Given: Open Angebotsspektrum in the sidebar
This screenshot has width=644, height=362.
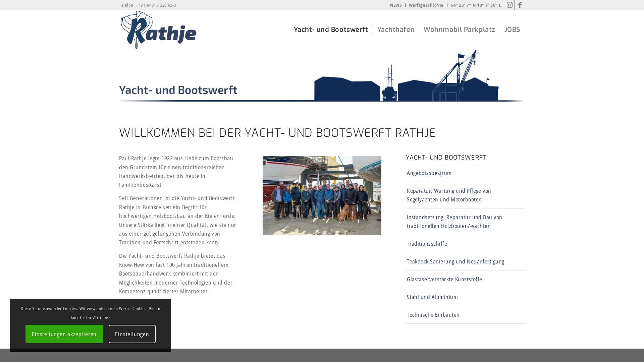Looking at the screenshot, I should click(x=429, y=173).
